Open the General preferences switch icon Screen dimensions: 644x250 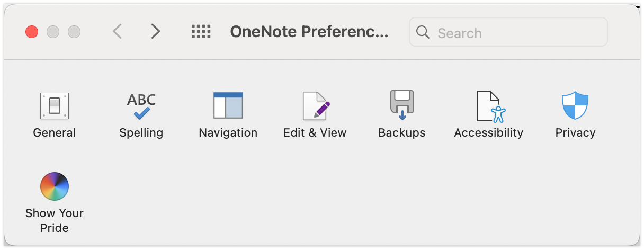55,106
